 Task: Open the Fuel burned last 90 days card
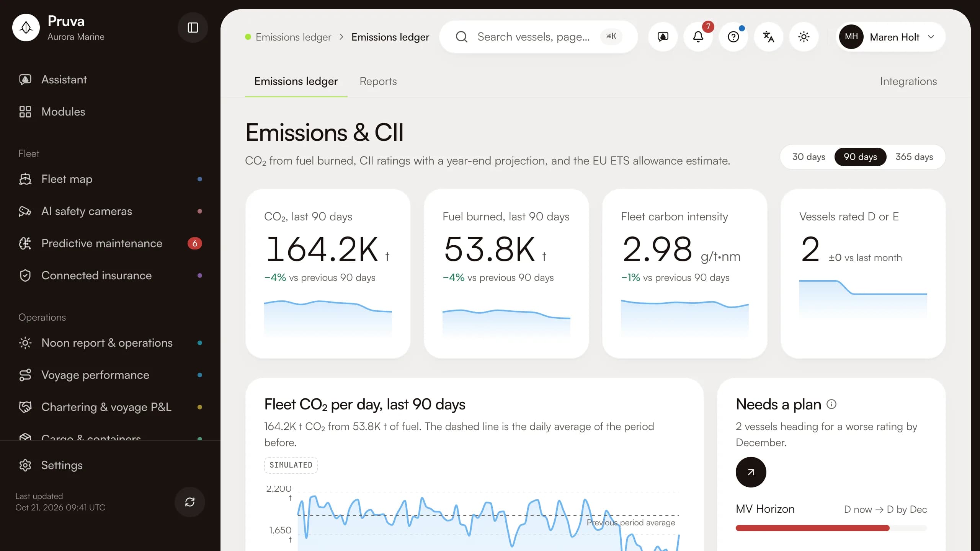[x=506, y=274]
